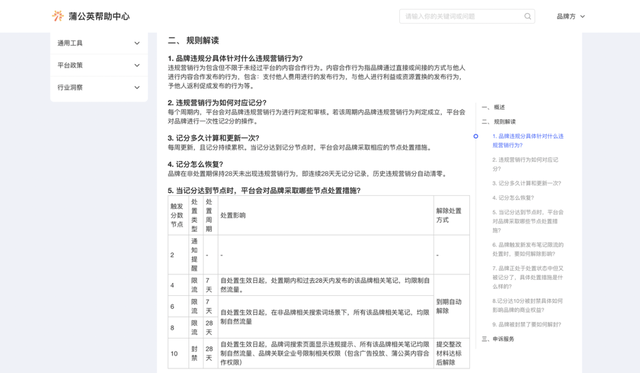Click score node cell 8 in table
The image size is (640, 373).
(x=178, y=327)
